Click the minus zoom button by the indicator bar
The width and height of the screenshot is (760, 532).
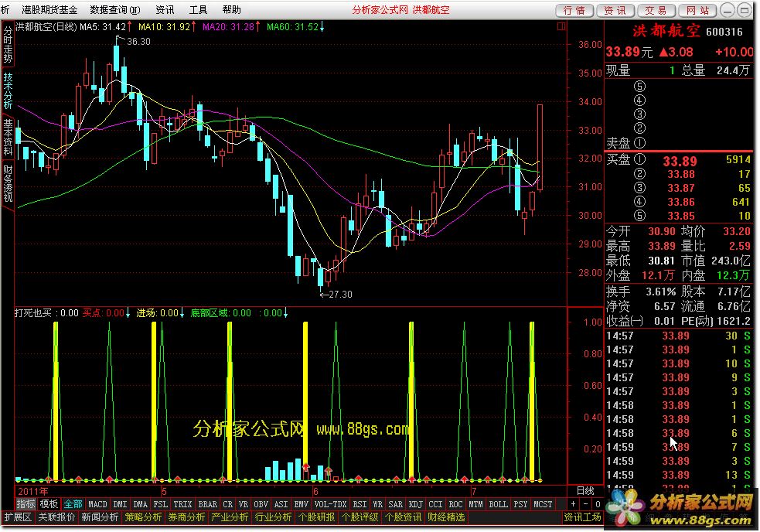(586, 504)
